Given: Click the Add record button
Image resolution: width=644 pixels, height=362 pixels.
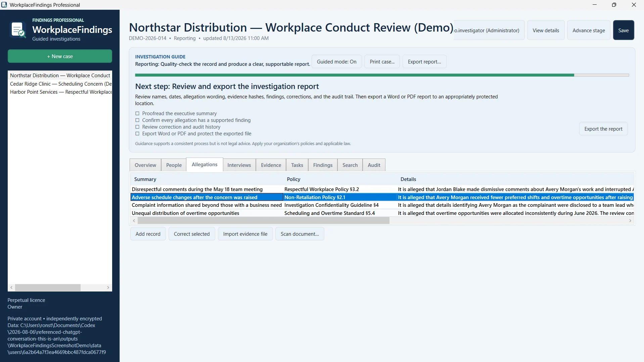Looking at the screenshot, I should click(148, 234).
